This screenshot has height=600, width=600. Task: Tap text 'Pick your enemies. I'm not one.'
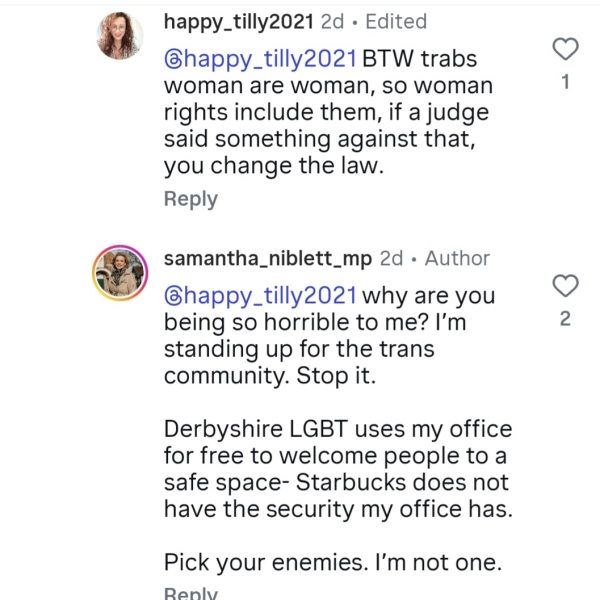(x=333, y=562)
